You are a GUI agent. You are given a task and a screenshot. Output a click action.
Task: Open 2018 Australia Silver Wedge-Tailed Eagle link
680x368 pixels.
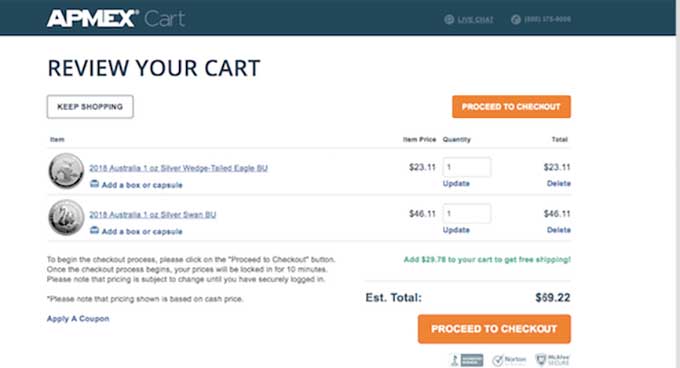178,168
